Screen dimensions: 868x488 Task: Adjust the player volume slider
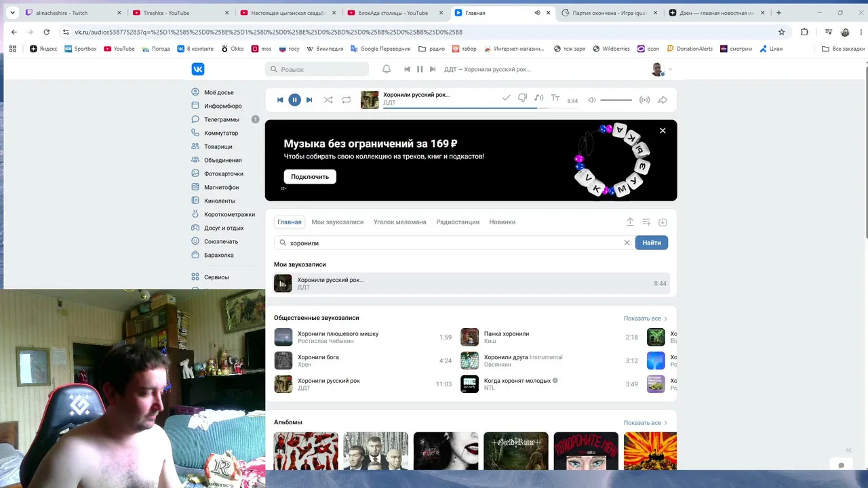click(616, 100)
